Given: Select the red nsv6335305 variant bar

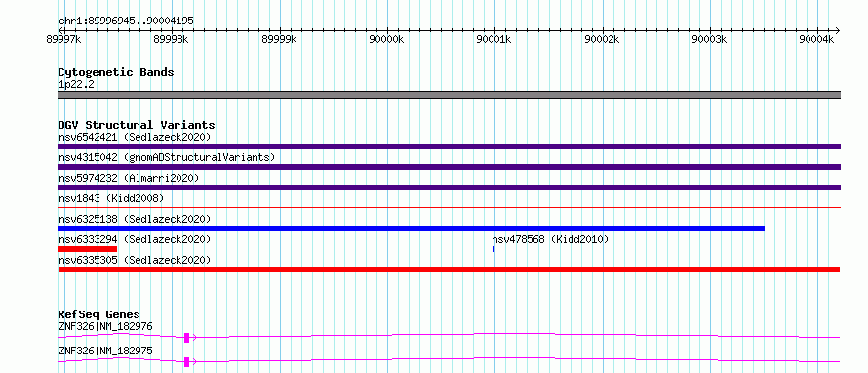Looking at the screenshot, I should (449, 269).
